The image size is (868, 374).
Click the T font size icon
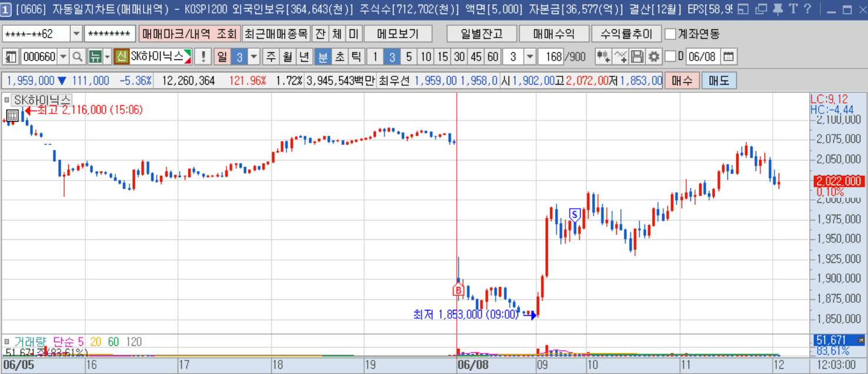[793, 9]
